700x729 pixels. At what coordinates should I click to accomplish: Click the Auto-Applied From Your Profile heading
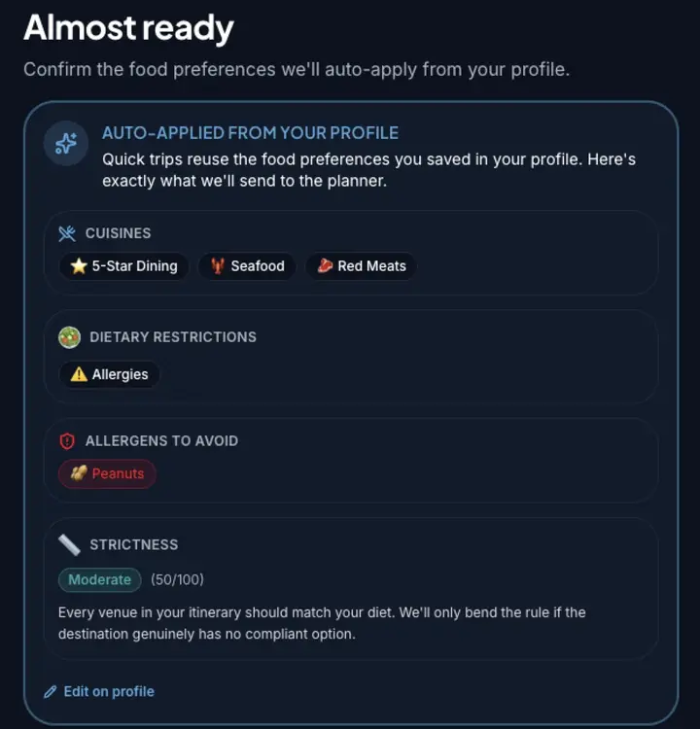click(x=250, y=133)
